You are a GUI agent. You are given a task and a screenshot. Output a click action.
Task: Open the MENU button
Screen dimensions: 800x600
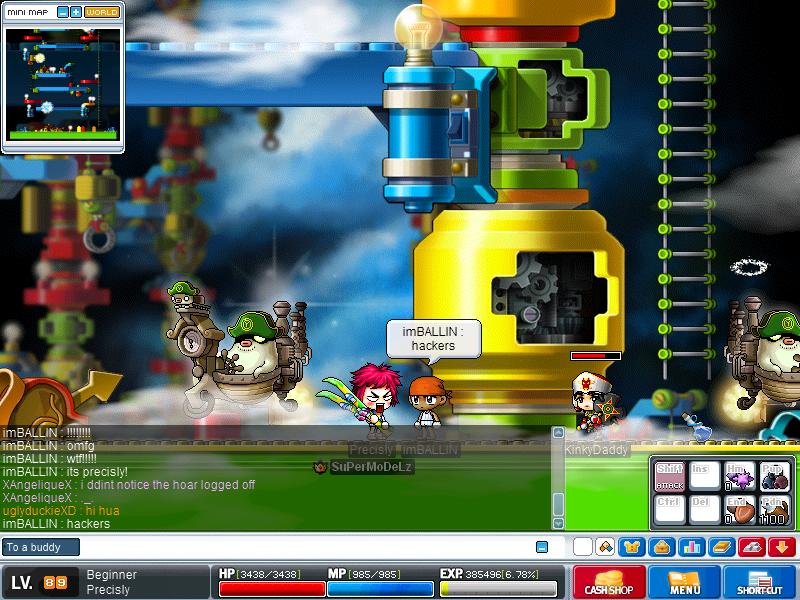tap(684, 582)
